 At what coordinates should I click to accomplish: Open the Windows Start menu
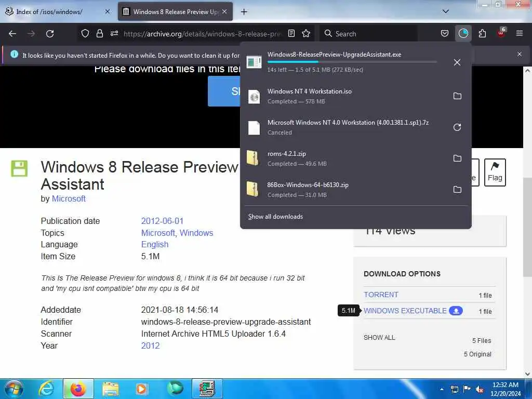[x=14, y=389]
